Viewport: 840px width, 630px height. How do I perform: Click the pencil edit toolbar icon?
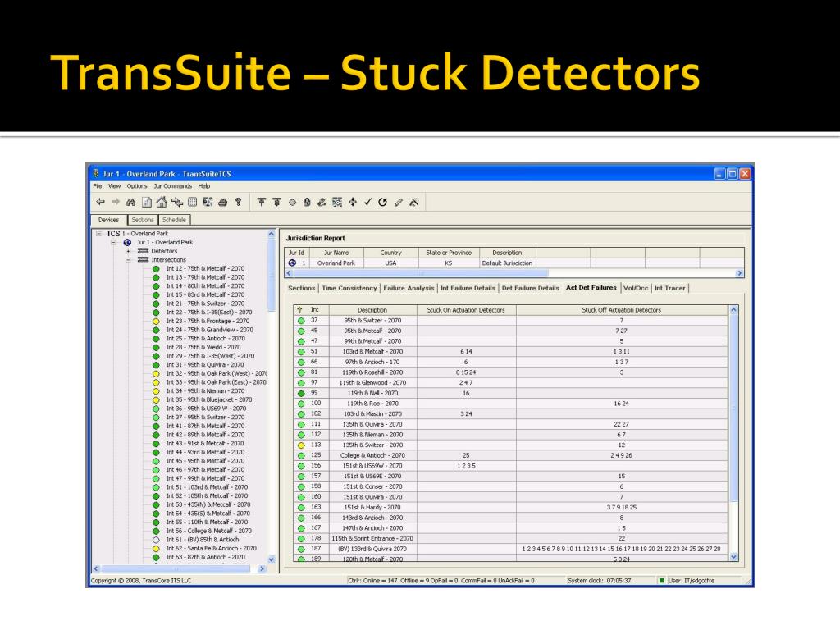pyautogui.click(x=398, y=202)
